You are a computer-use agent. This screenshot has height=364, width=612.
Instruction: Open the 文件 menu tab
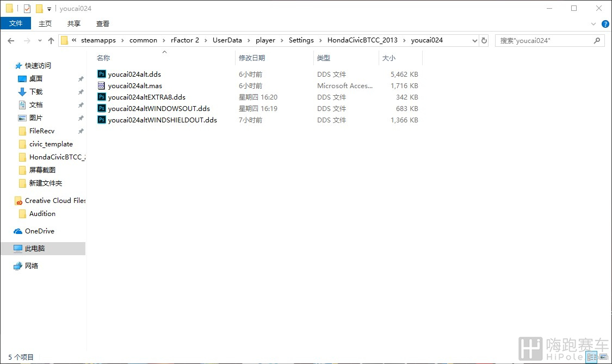point(16,23)
